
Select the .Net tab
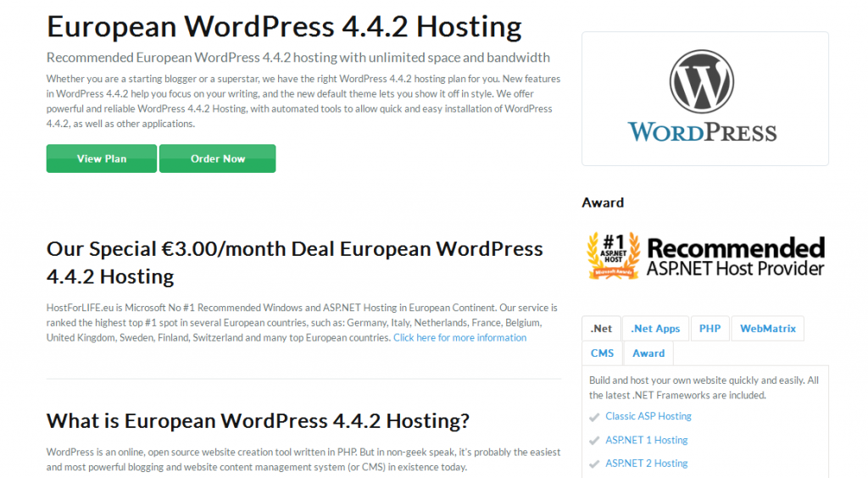(601, 329)
